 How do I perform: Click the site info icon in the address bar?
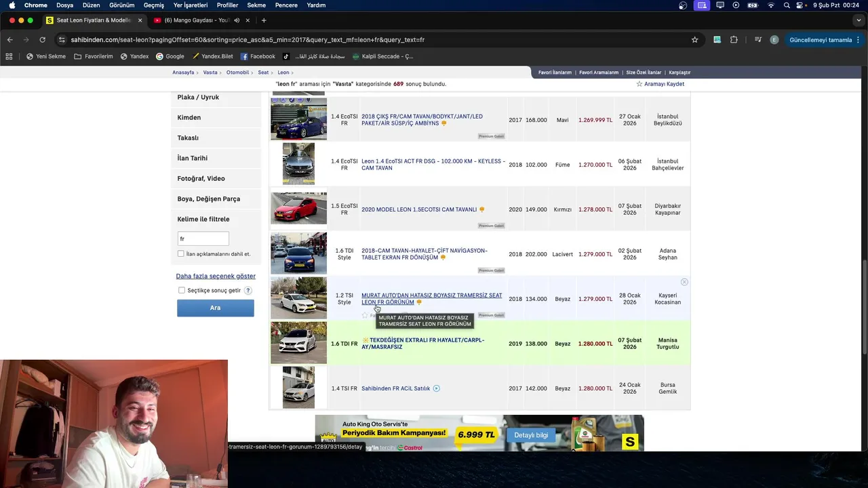62,40
